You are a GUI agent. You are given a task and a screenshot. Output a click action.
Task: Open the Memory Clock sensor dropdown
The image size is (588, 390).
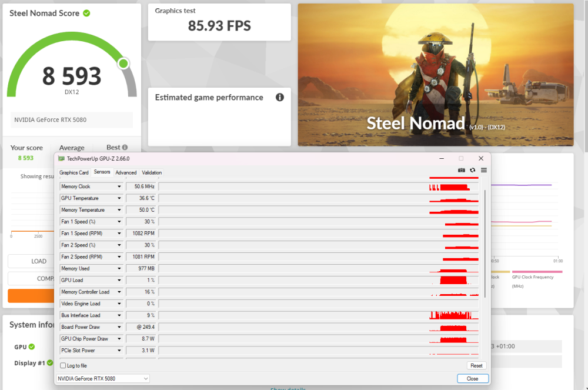tap(119, 186)
